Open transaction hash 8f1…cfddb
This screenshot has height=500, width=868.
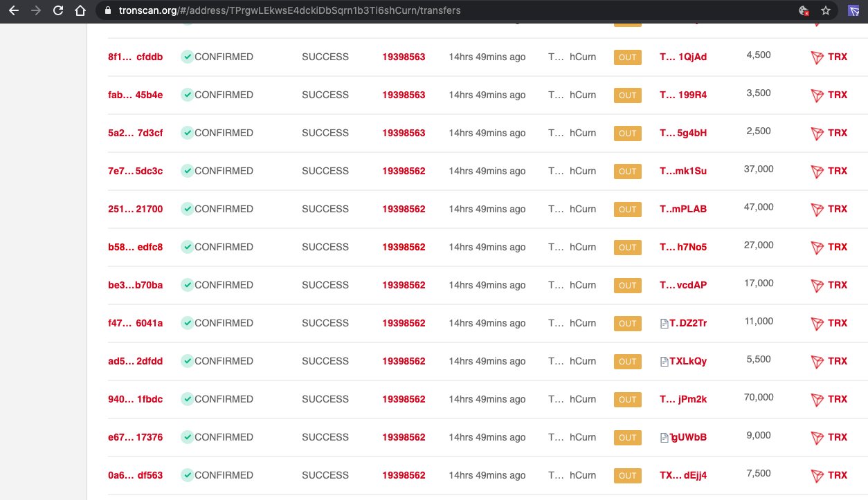tap(136, 57)
